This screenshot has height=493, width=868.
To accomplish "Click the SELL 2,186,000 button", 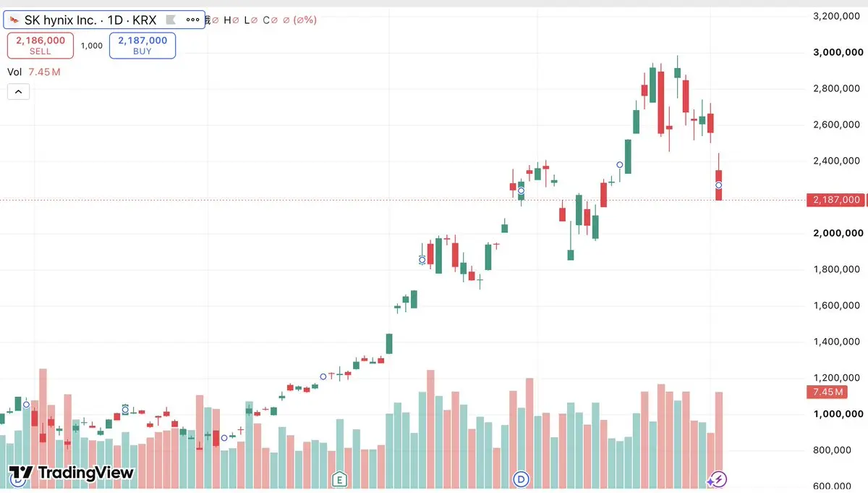I will tap(41, 46).
